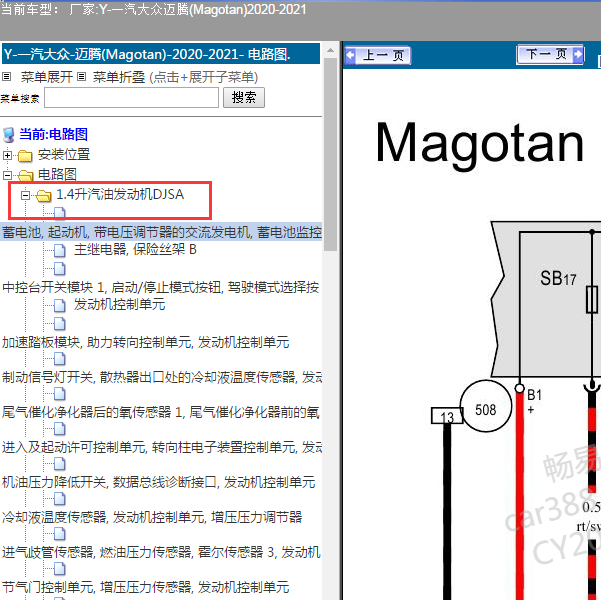
Task: Open 主继电器, 保险丝架 B entry
Action: pyautogui.click(x=135, y=250)
